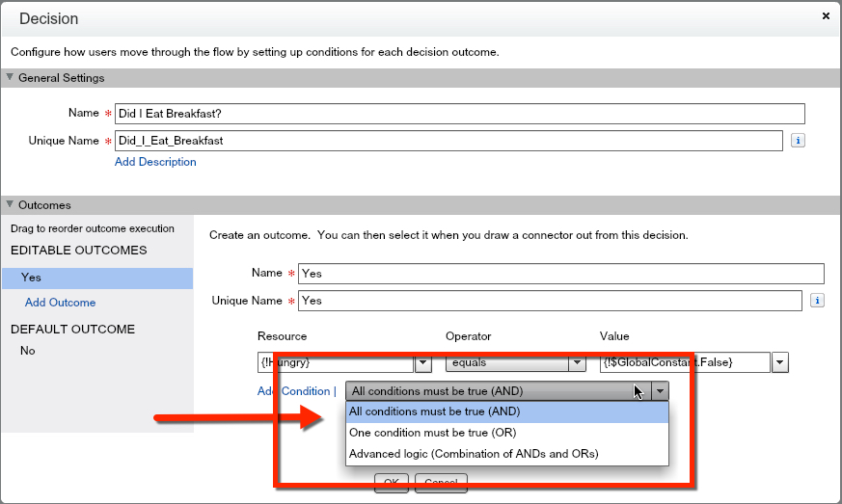Click the outcome Name field containing Yes

560,274
